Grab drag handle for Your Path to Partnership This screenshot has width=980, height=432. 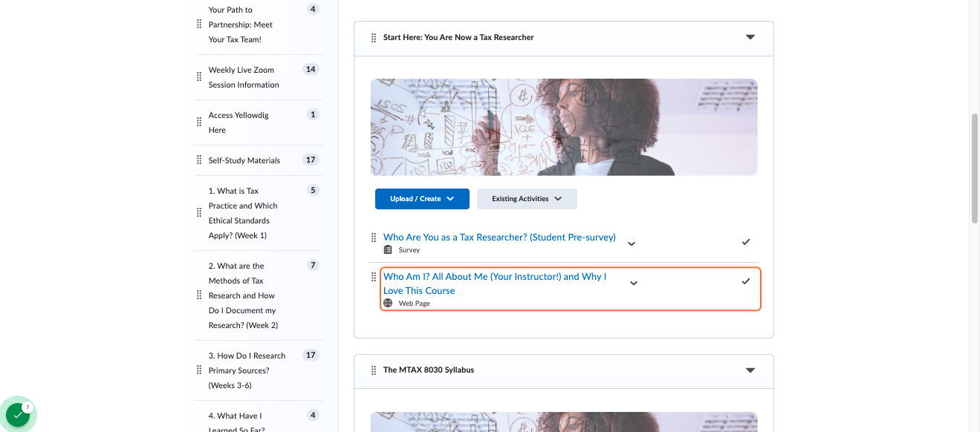pos(199,24)
